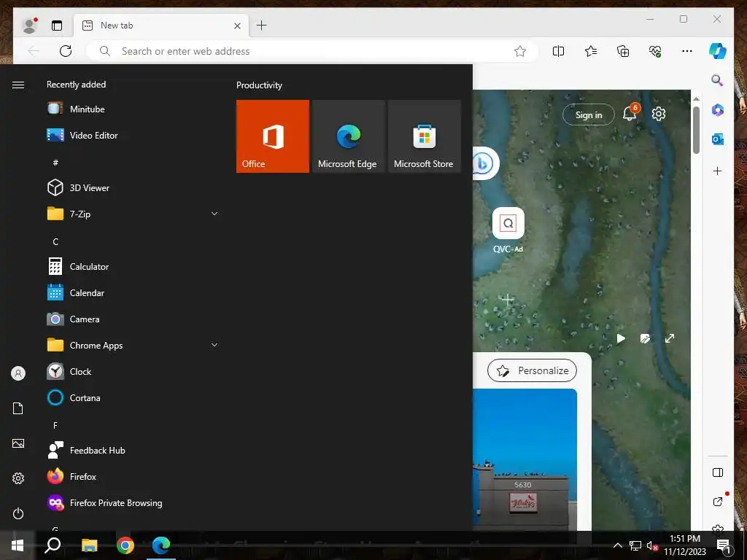Image resolution: width=747 pixels, height=560 pixels.
Task: Select the New tab tab
Action: click(161, 26)
